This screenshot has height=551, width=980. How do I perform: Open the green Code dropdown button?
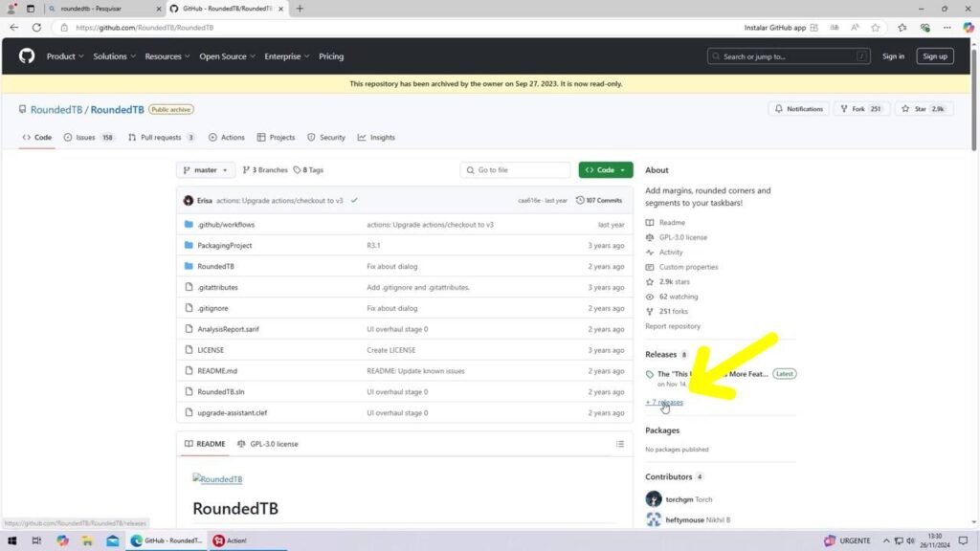point(606,170)
